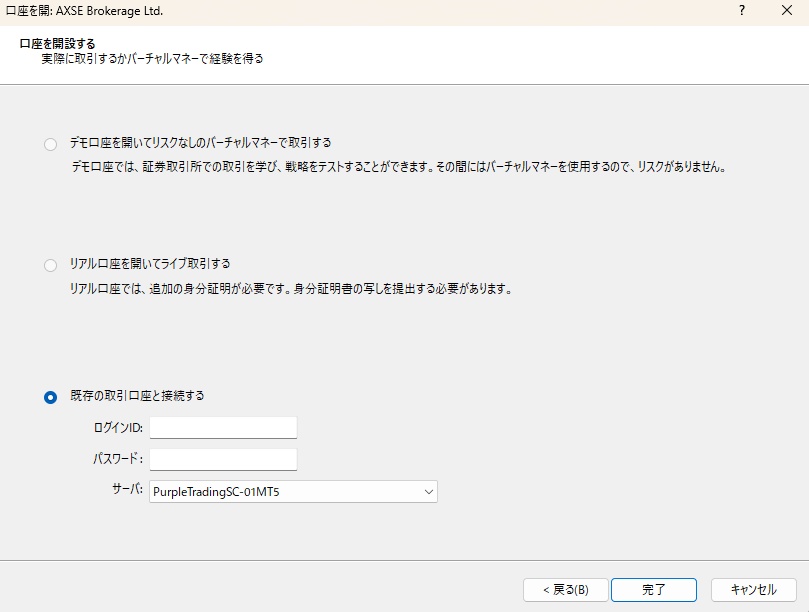The width and height of the screenshot is (809, 612).
Task: Select the real account radio button
Action: (51, 266)
